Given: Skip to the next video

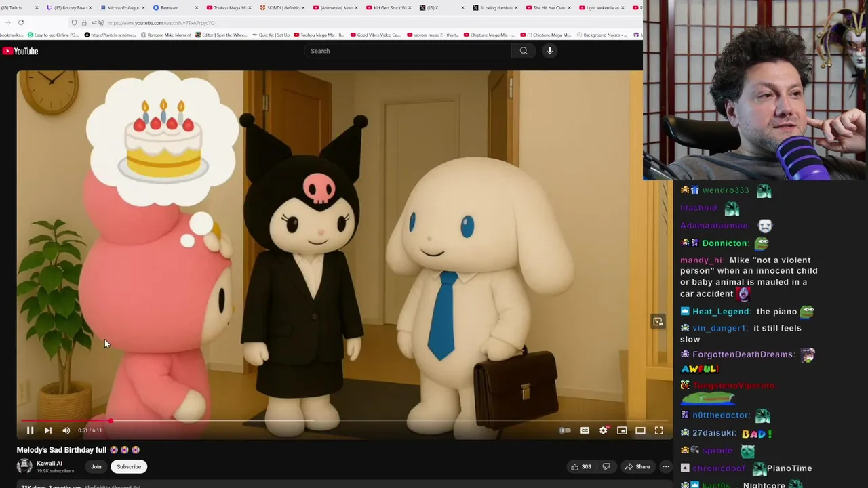Looking at the screenshot, I should pos(48,430).
